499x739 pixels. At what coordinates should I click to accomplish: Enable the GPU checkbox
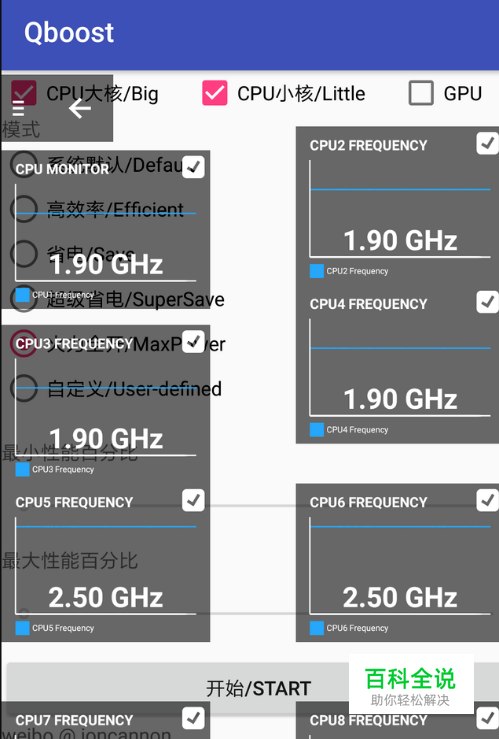(x=421, y=93)
